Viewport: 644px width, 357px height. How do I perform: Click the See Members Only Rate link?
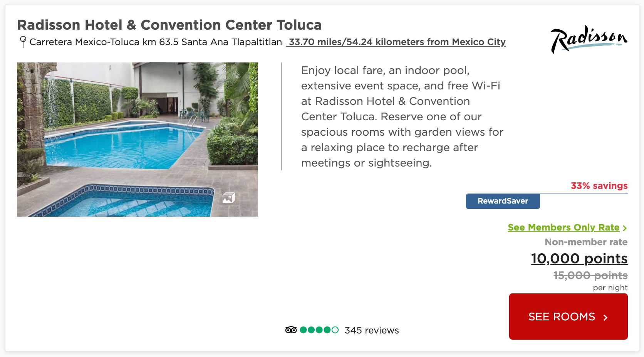[563, 227]
